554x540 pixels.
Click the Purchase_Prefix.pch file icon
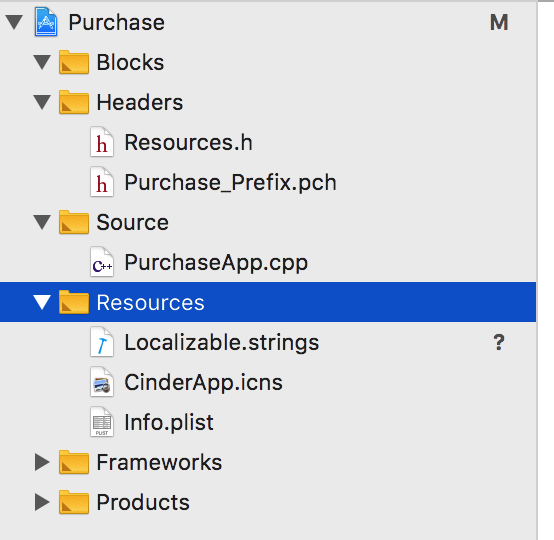point(102,182)
